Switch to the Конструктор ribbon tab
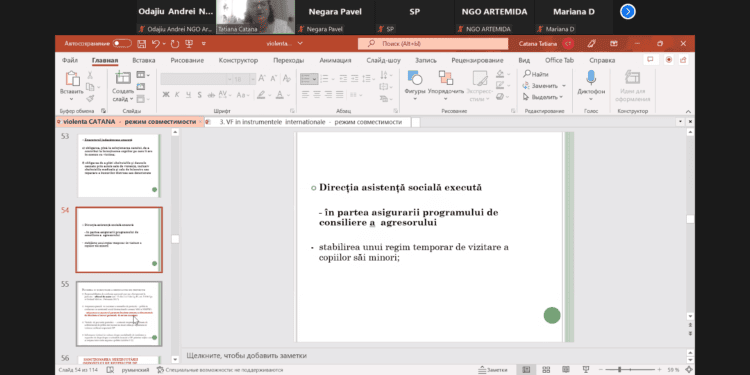 click(x=238, y=60)
